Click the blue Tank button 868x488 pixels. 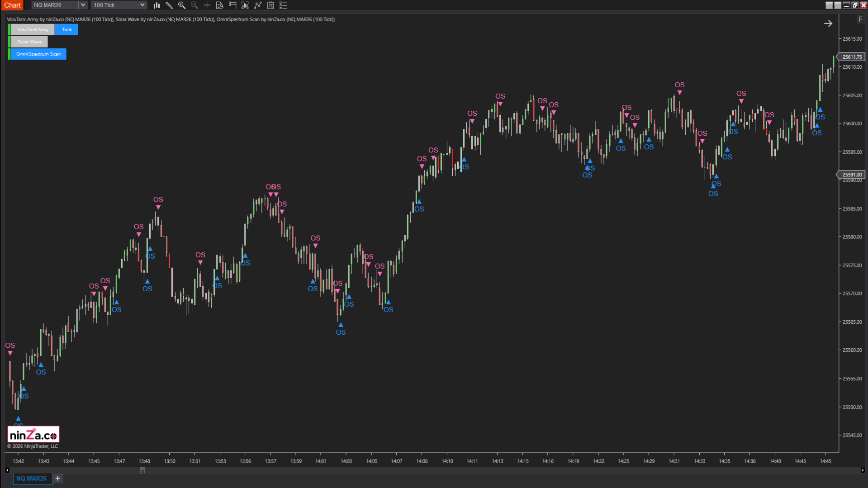[x=67, y=30]
